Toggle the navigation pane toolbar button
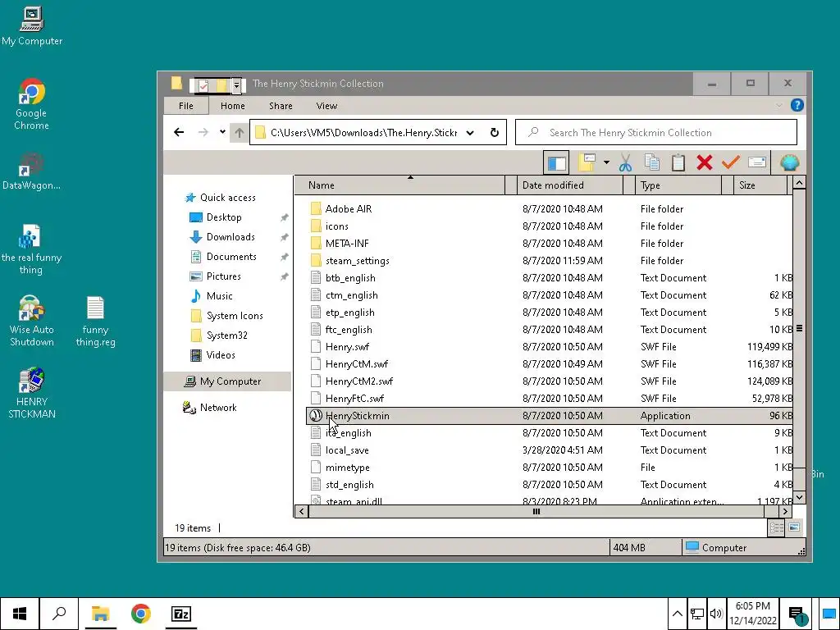Image resolution: width=840 pixels, height=630 pixels. 556,163
